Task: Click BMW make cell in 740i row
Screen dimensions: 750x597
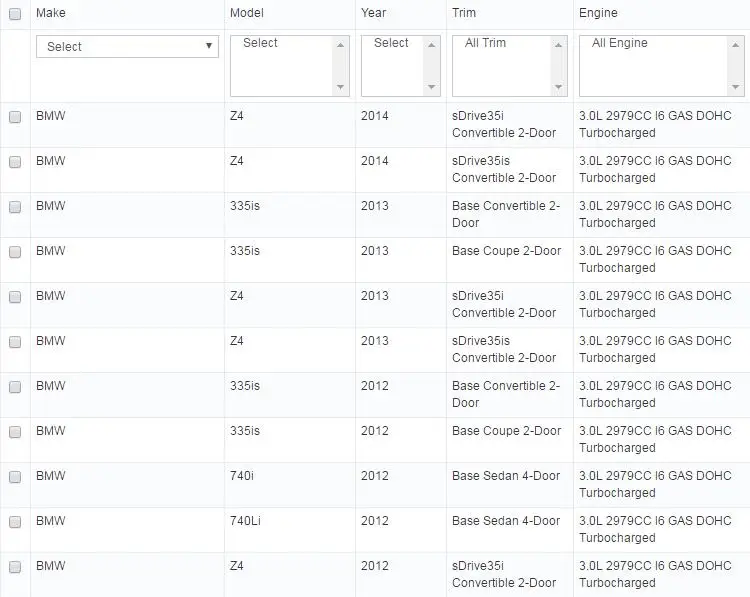Action: [x=51, y=476]
